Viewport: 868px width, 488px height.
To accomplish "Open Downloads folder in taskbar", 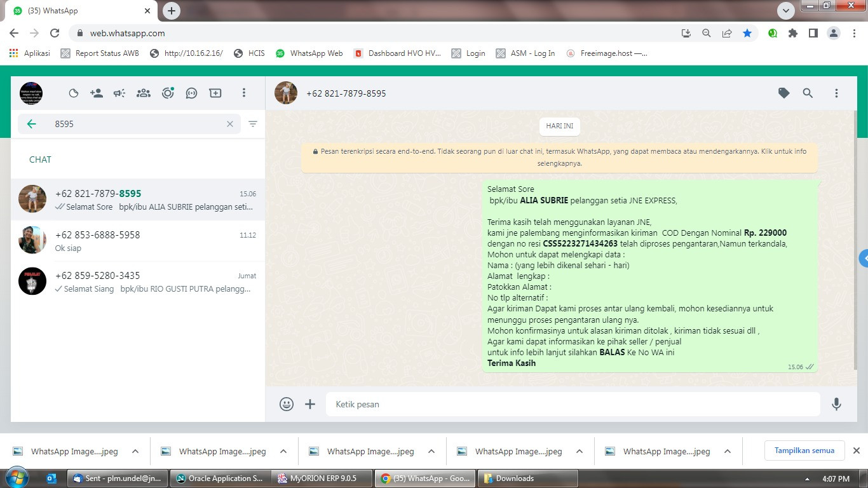I will tap(527, 478).
